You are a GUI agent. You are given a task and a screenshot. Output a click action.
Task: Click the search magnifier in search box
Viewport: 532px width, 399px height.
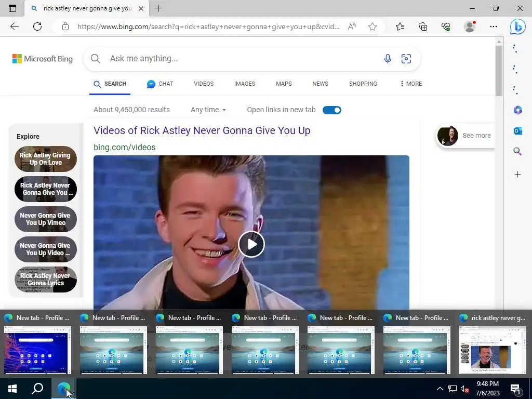(x=96, y=59)
